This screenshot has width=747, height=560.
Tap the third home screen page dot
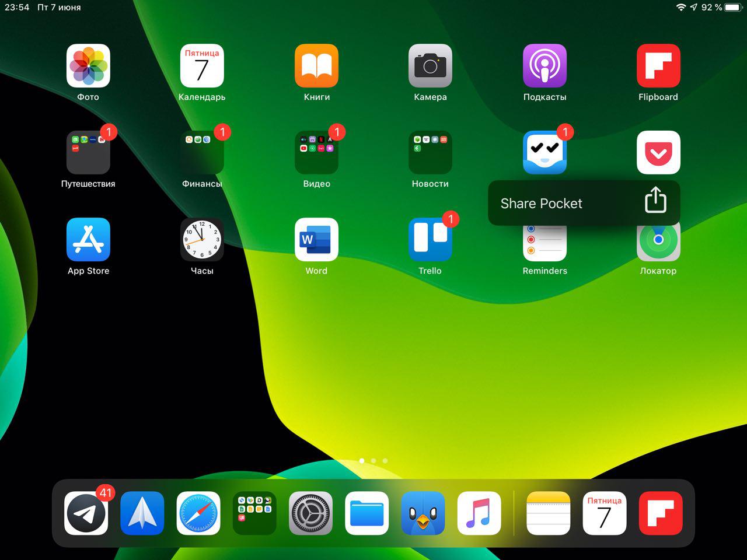pos(385,461)
